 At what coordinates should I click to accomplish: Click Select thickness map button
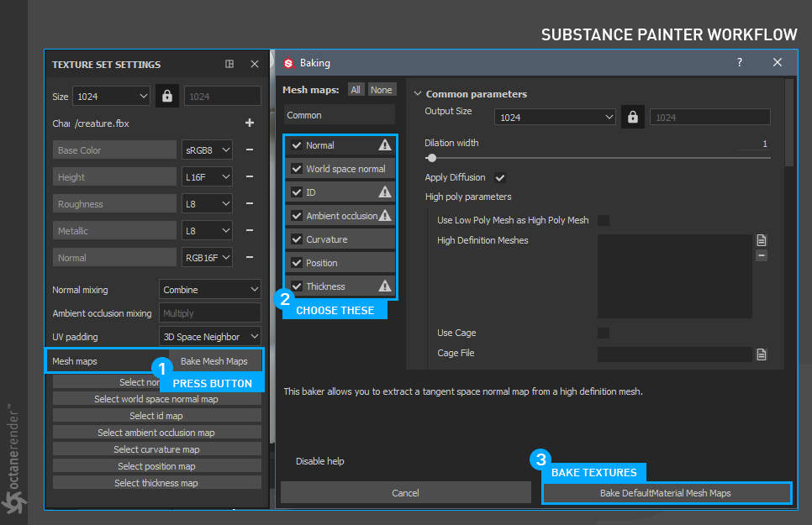(x=156, y=482)
